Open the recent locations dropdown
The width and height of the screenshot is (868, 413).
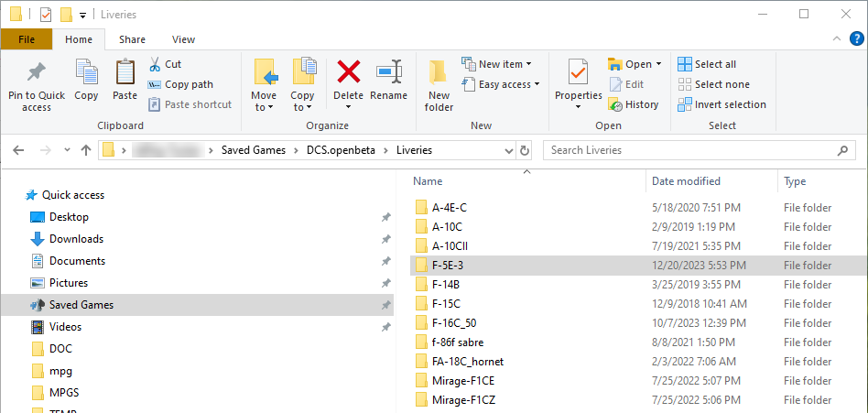[x=67, y=150]
